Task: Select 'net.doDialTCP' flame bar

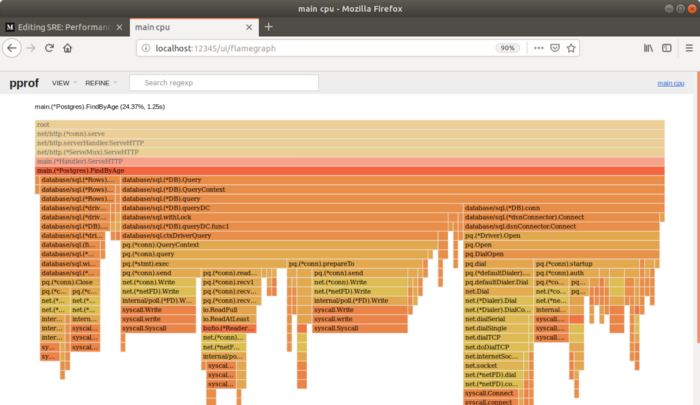Action: tap(496, 347)
